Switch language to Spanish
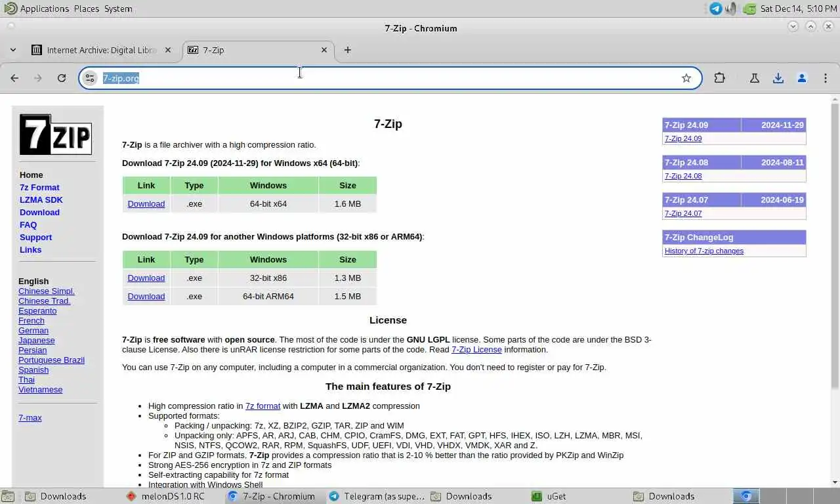 coord(33,370)
